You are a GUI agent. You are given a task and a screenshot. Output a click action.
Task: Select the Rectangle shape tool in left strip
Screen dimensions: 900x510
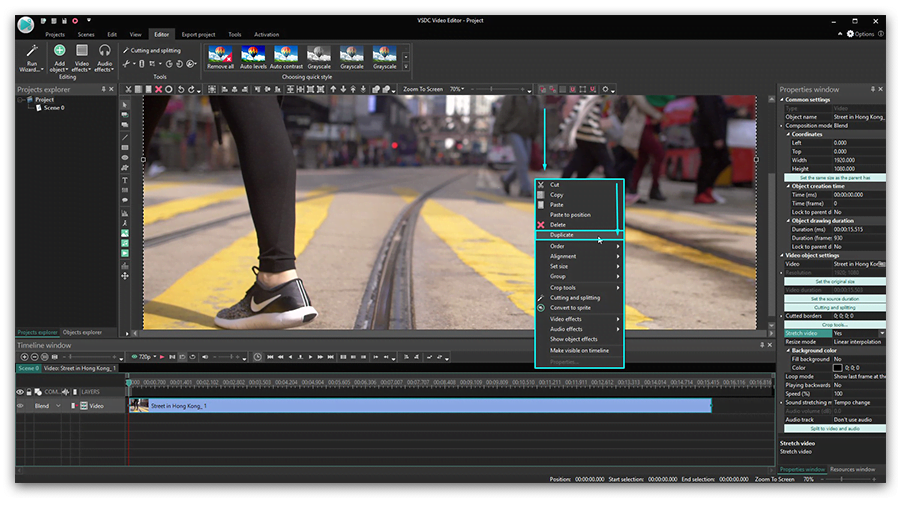point(125,148)
